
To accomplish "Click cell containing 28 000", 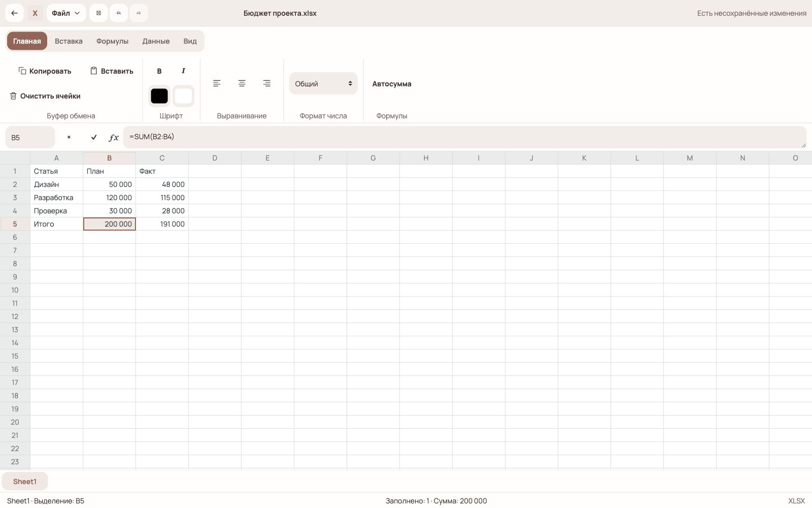I will point(162,211).
